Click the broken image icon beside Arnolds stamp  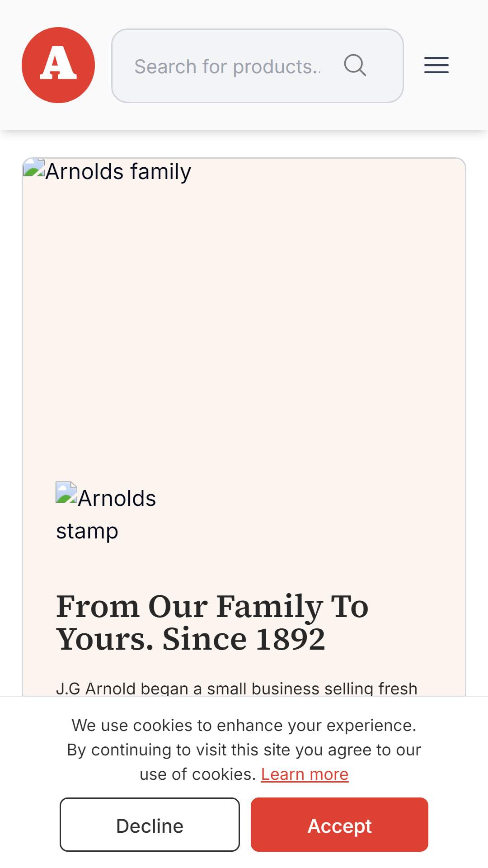67,493
